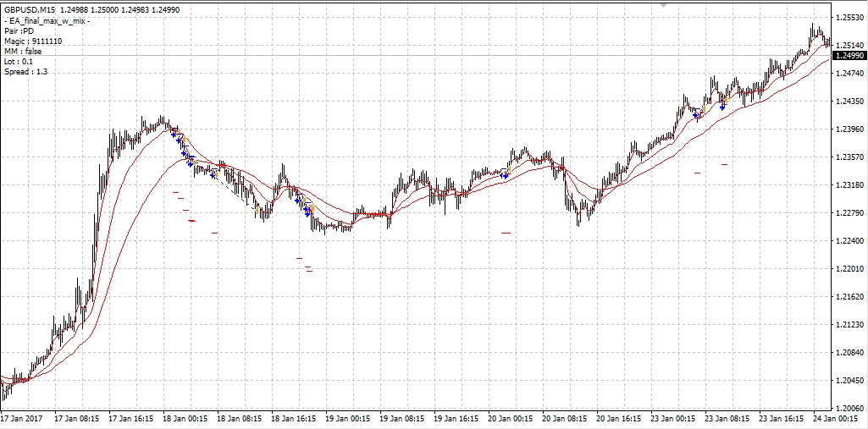
Task: Select the 19 Jan 00:15 time label
Action: (x=351, y=419)
